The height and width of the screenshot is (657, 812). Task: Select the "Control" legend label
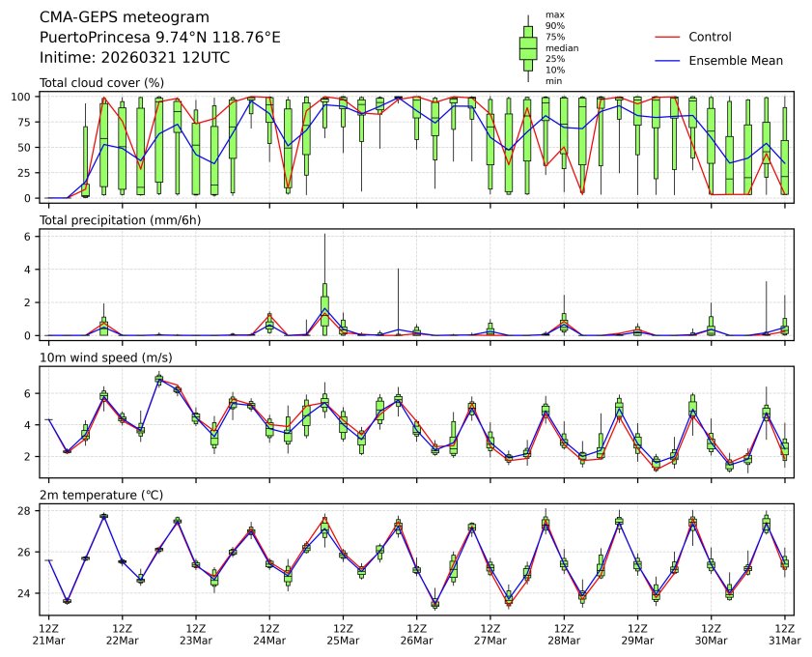click(x=710, y=37)
